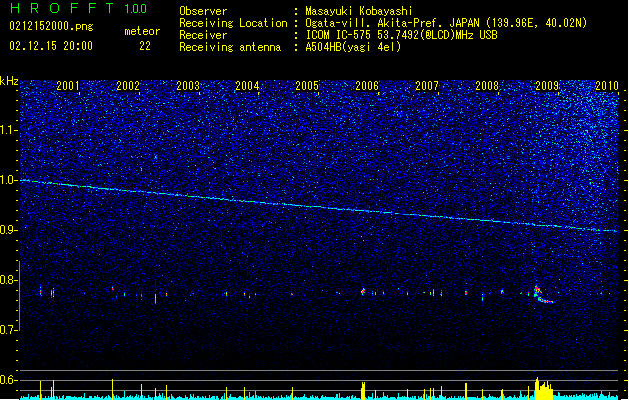Click the meteor echo burst below 2006
The height and width of the screenshot is (400, 629).
tap(363, 291)
